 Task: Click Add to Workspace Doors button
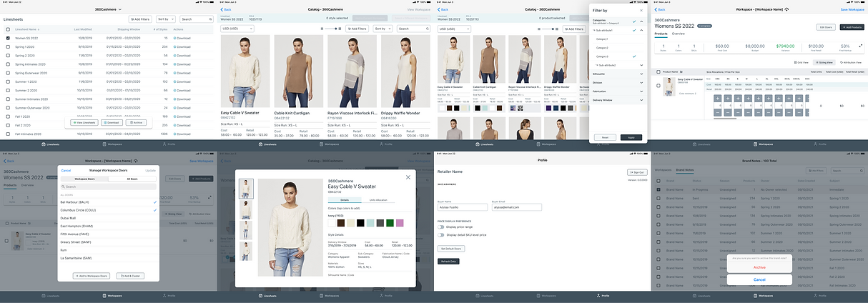(x=91, y=275)
